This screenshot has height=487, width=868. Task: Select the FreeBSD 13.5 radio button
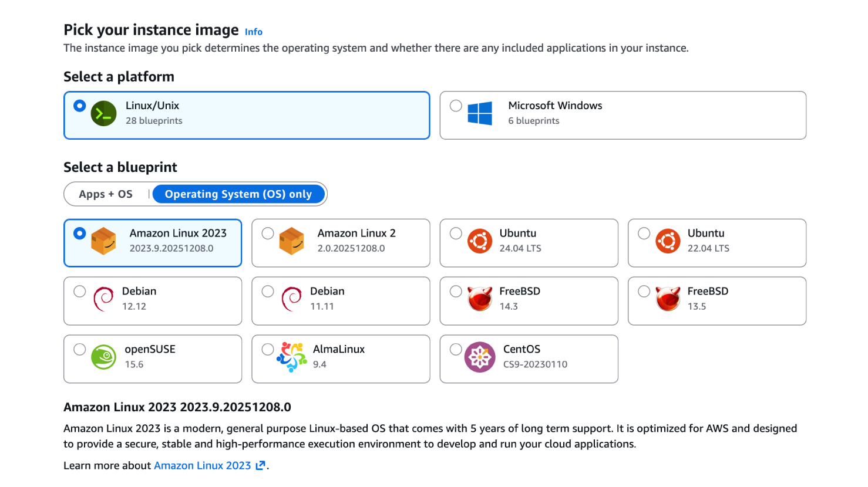click(644, 292)
